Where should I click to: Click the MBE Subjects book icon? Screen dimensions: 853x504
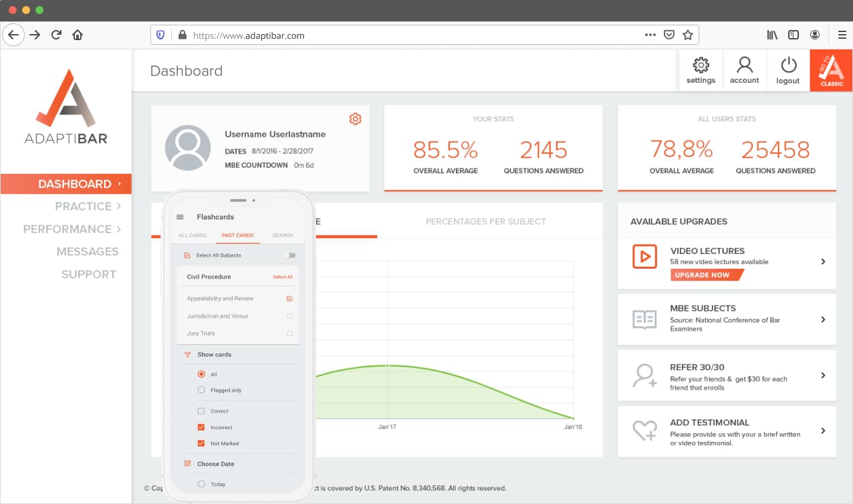pos(644,320)
